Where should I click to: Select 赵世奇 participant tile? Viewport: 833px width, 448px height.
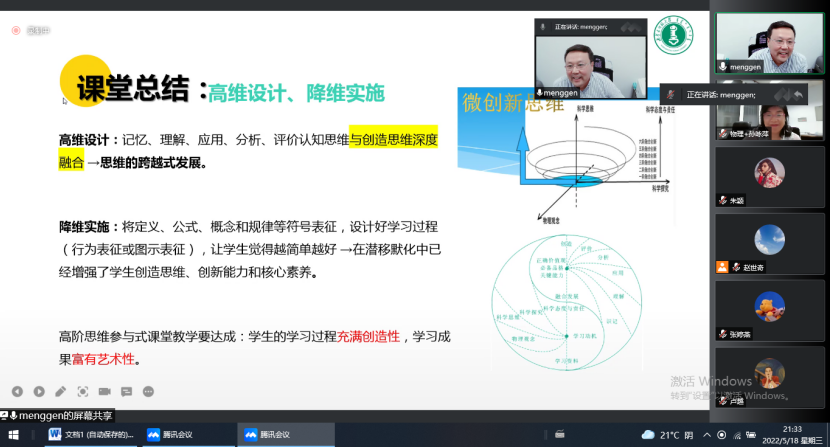pos(769,245)
